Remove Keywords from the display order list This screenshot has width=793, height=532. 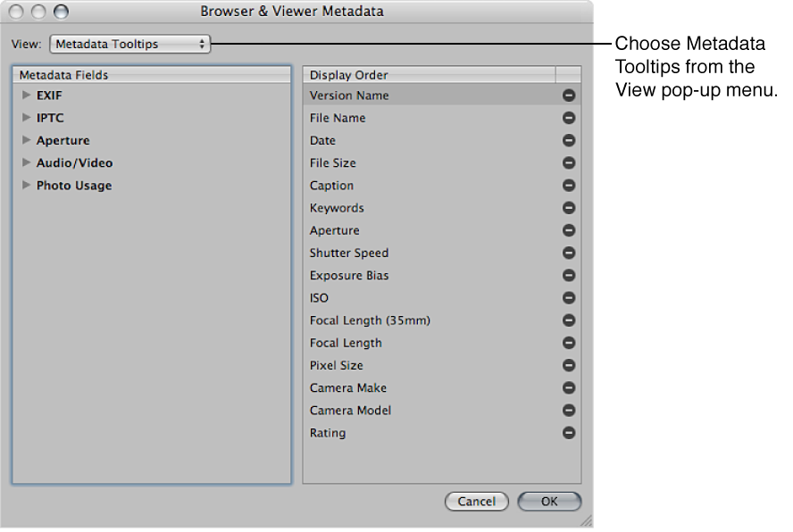click(x=569, y=207)
